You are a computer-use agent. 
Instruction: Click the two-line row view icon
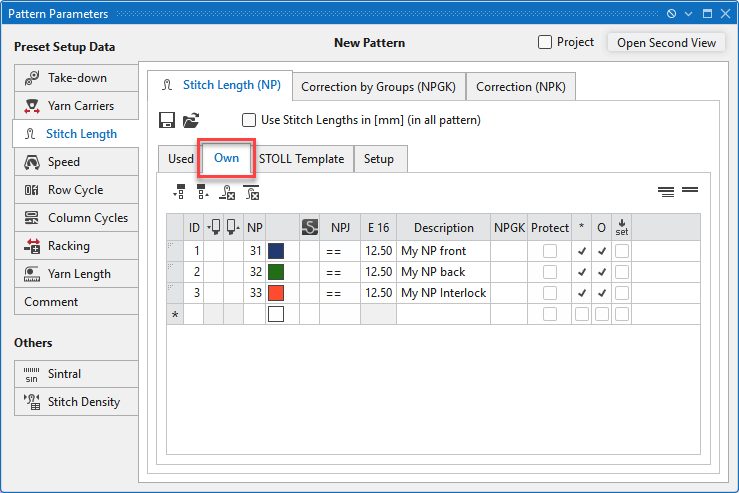pos(689,190)
